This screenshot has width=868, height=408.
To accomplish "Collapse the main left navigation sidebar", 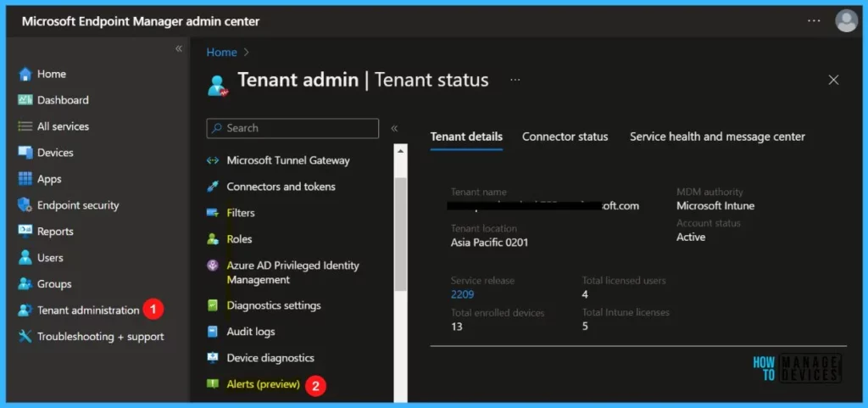I will pyautogui.click(x=179, y=48).
